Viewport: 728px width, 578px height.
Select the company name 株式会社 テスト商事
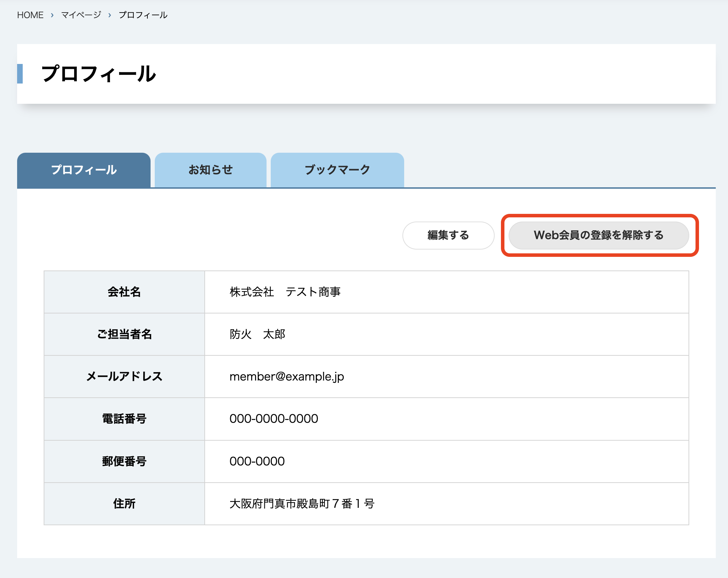coord(285,292)
